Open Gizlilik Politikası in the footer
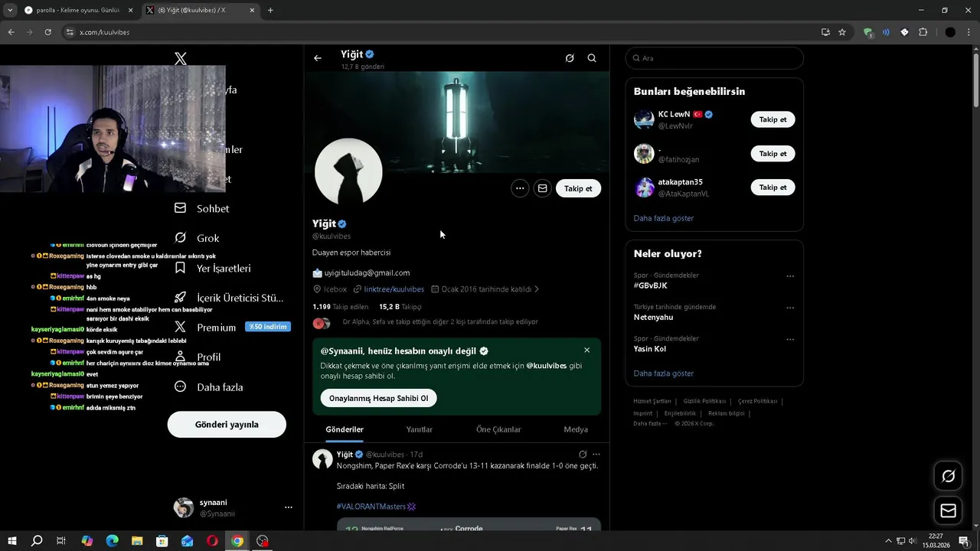980x551 pixels. [x=704, y=401]
